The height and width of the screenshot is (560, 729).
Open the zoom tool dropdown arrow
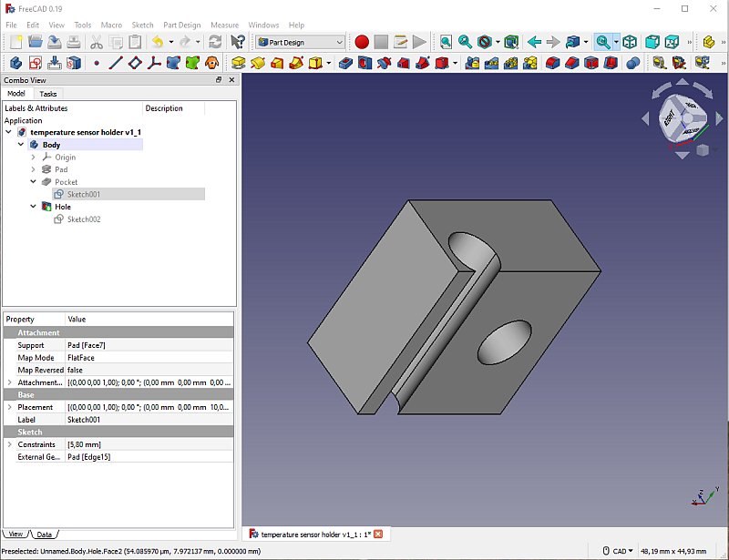(617, 42)
